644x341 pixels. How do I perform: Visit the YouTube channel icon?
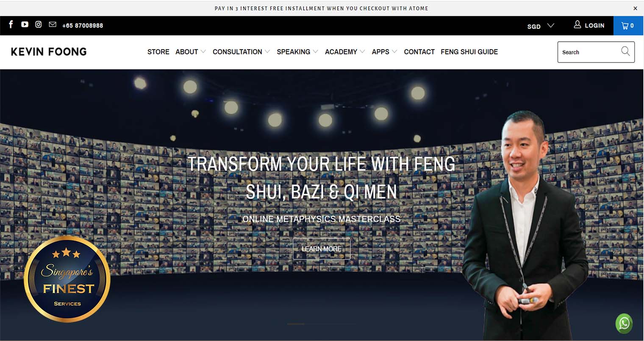coord(25,25)
